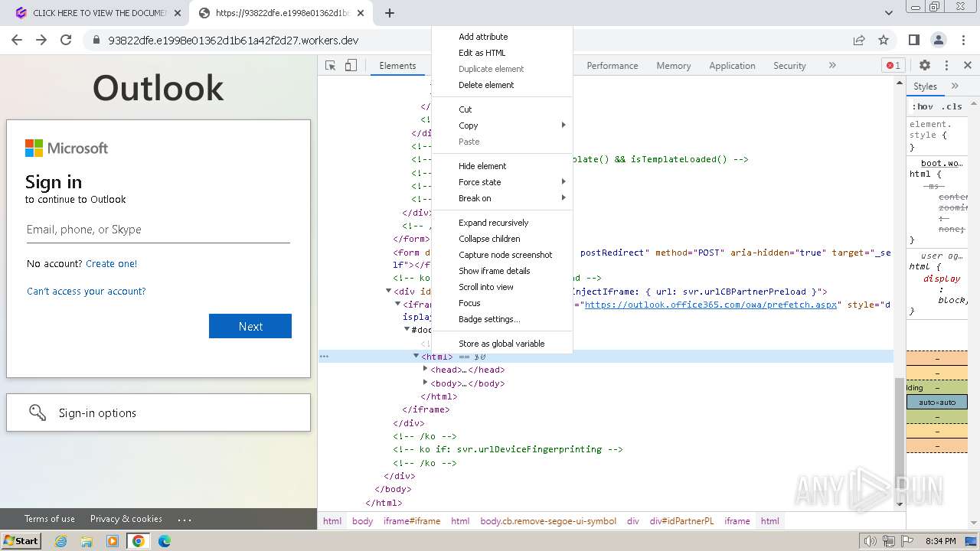Open a new browser tab

[389, 13]
